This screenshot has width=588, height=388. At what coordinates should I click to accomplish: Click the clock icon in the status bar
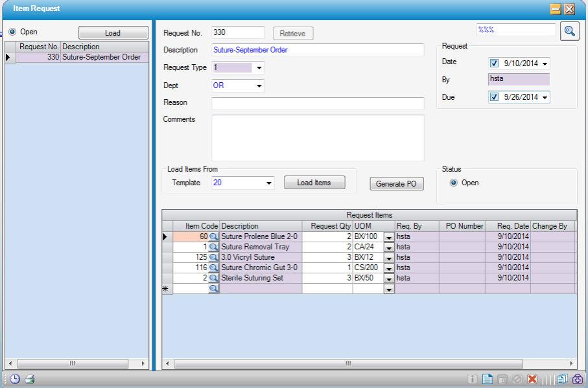(x=15, y=380)
